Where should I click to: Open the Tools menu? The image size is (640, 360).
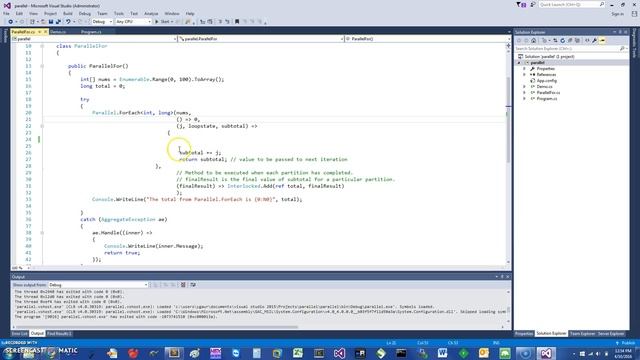click(x=118, y=13)
